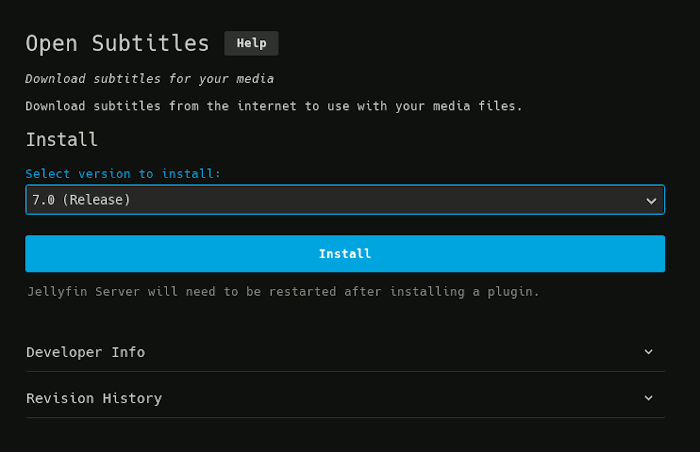
Task: Select the "7.0 (Release)" version text
Action: 81,200
